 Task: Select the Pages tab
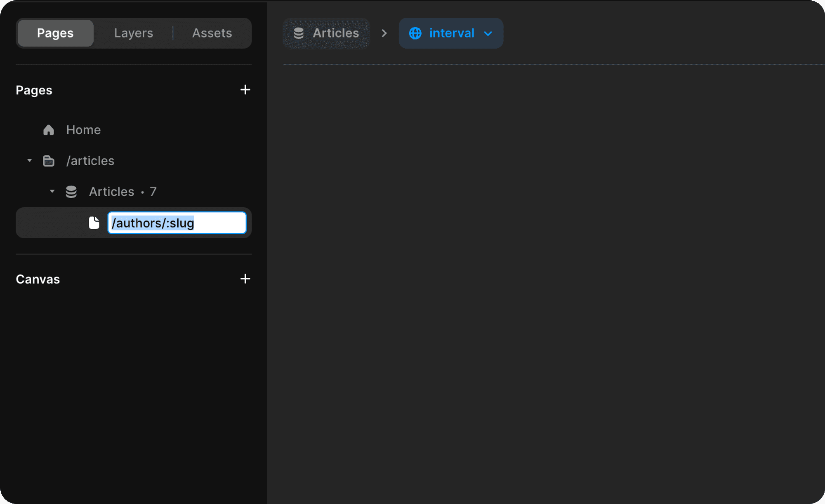(x=55, y=33)
